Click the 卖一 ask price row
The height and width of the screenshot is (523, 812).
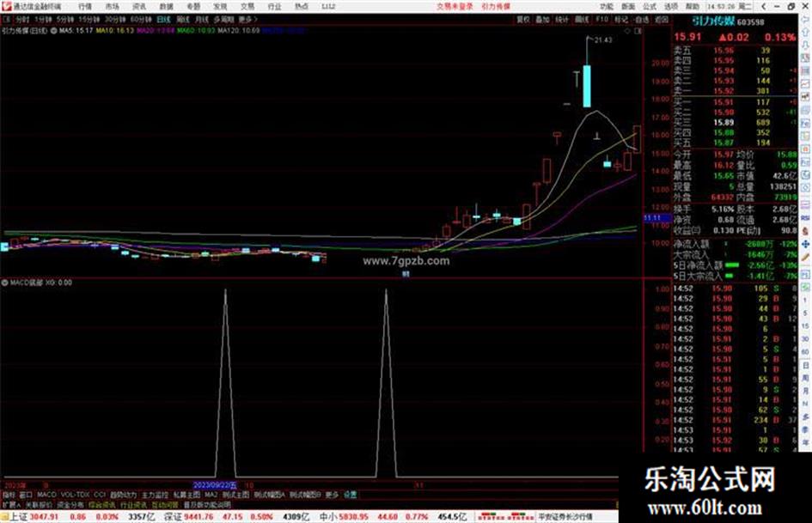point(735,91)
